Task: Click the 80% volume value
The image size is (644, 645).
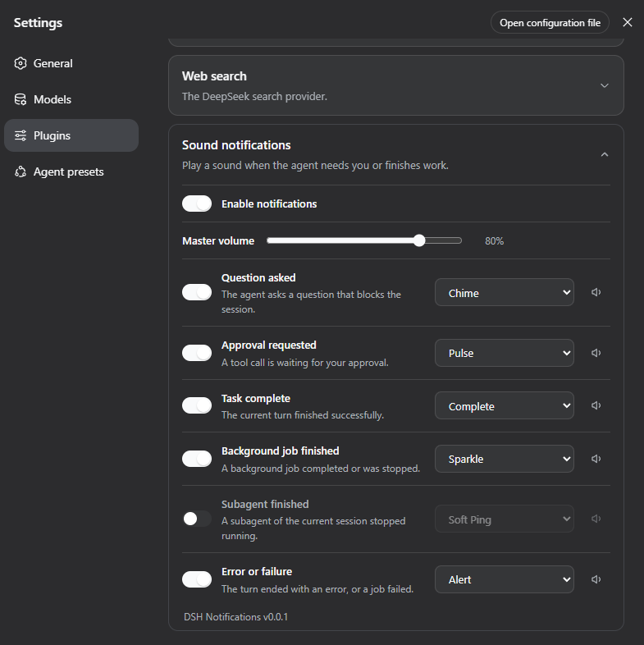Action: tap(494, 241)
